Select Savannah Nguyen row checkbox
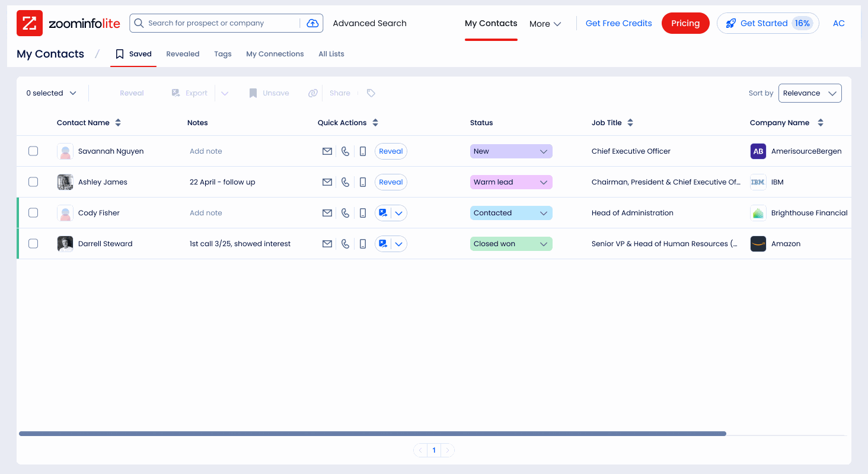The height and width of the screenshot is (474, 868). (33, 151)
